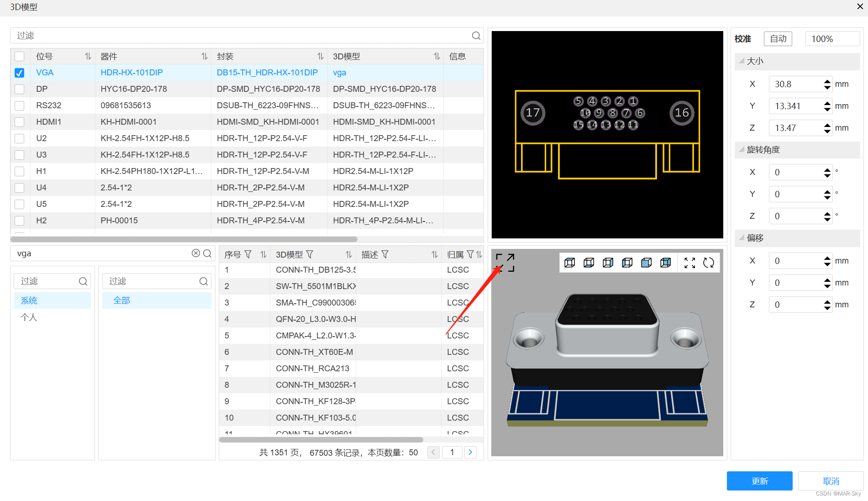Collapse the 旋转角度 section
Image resolution: width=868 pixels, height=501 pixels.
click(x=742, y=150)
